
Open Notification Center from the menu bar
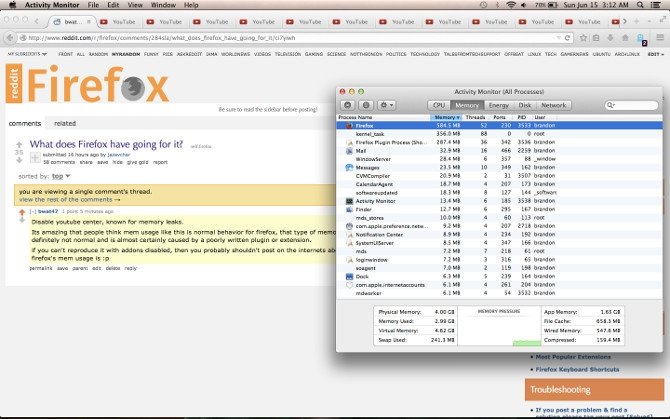(656, 5)
